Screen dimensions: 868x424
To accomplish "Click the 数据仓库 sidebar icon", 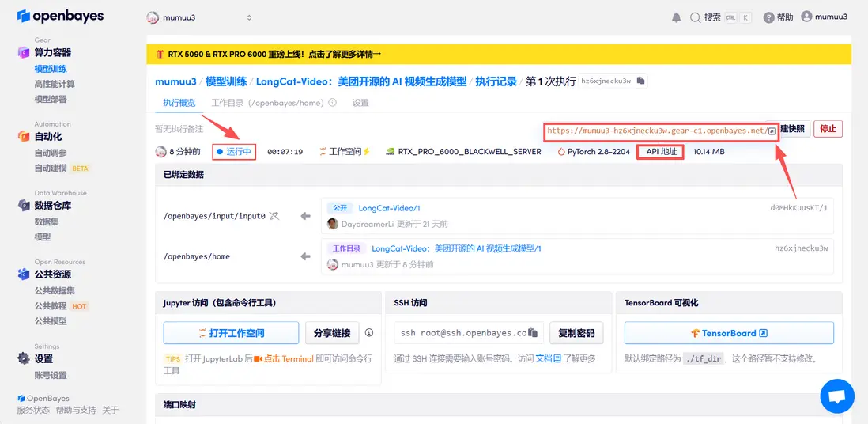I will click(x=23, y=206).
